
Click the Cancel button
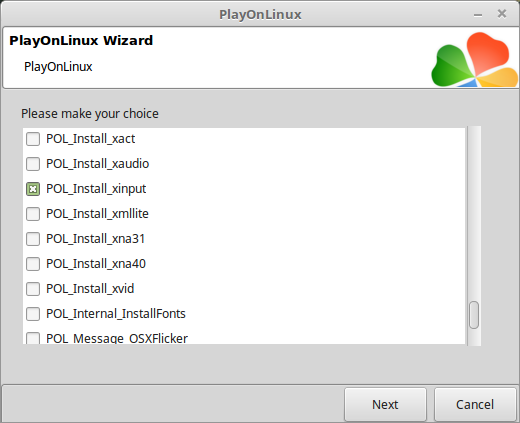tap(475, 404)
